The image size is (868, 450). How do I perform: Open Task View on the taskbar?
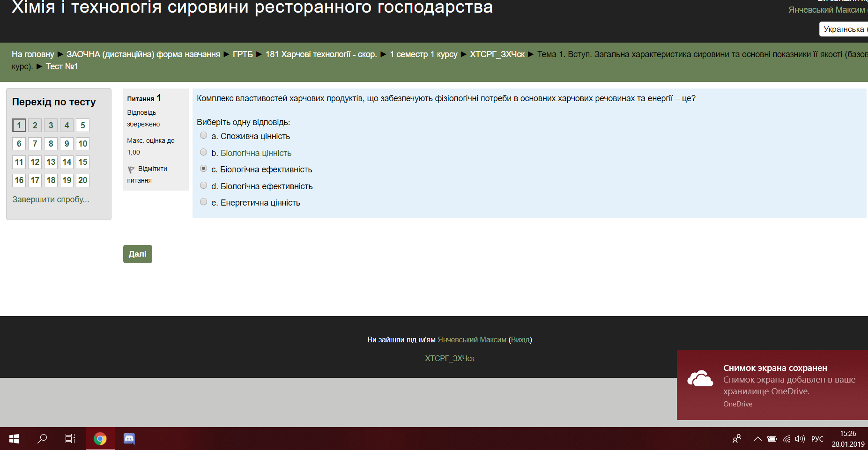[70, 439]
